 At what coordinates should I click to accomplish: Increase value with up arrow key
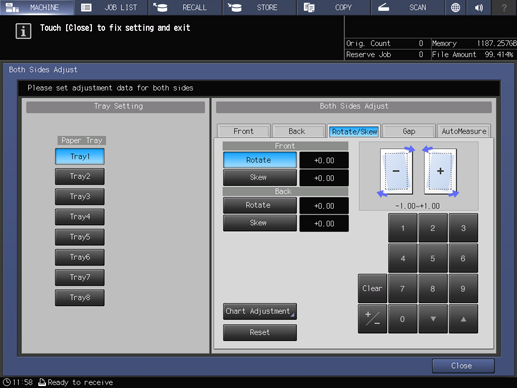pos(463,319)
